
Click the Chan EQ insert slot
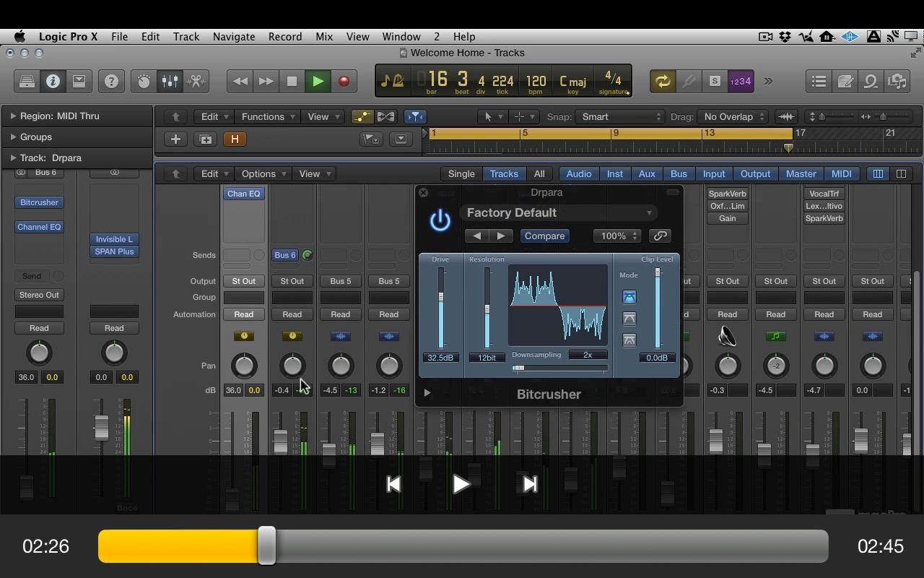[x=244, y=194]
